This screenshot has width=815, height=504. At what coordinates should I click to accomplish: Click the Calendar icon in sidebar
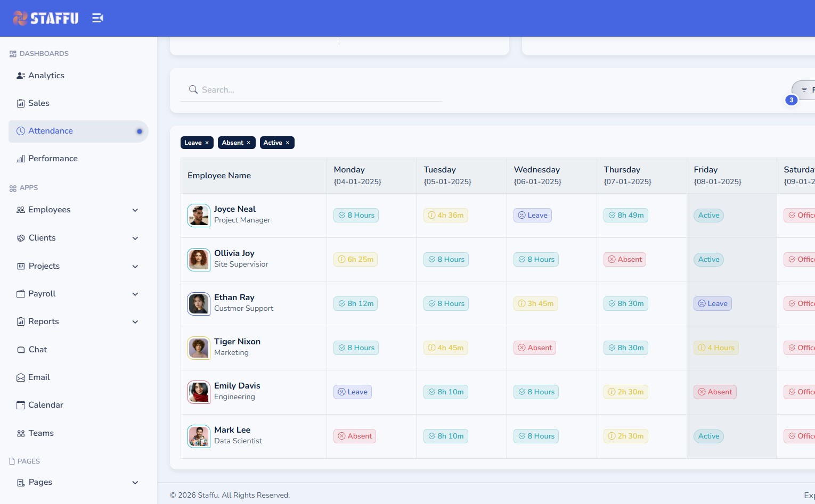tap(21, 405)
